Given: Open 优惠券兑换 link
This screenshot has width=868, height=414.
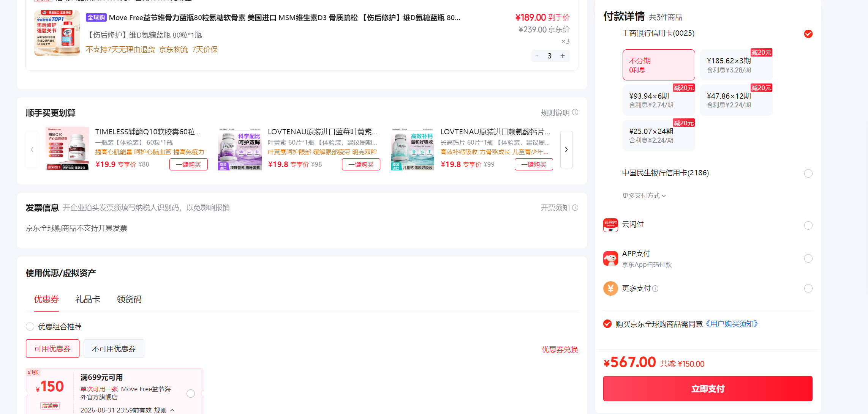Looking at the screenshot, I should [560, 349].
